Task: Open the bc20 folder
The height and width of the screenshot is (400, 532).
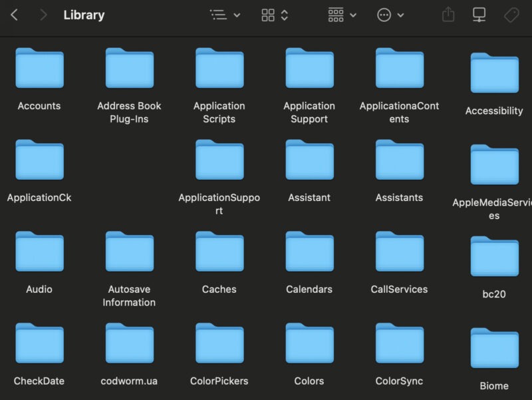Action: coord(493,252)
